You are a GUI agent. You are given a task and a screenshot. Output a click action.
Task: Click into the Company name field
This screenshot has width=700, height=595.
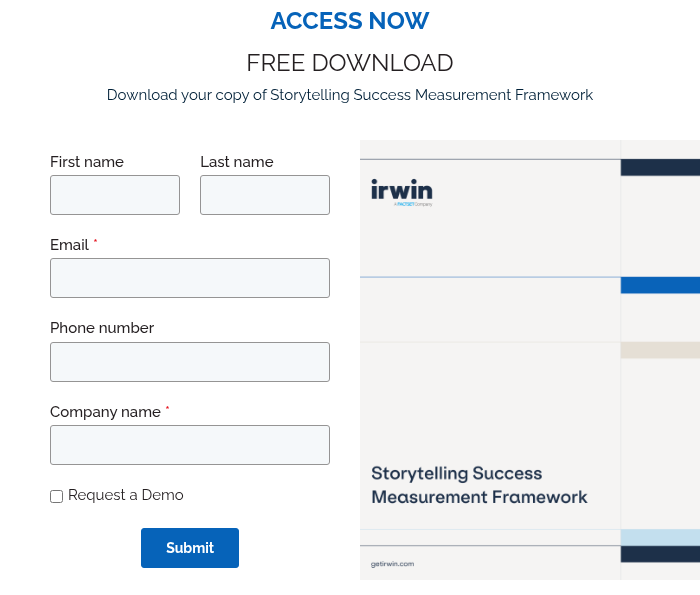pyautogui.click(x=190, y=445)
